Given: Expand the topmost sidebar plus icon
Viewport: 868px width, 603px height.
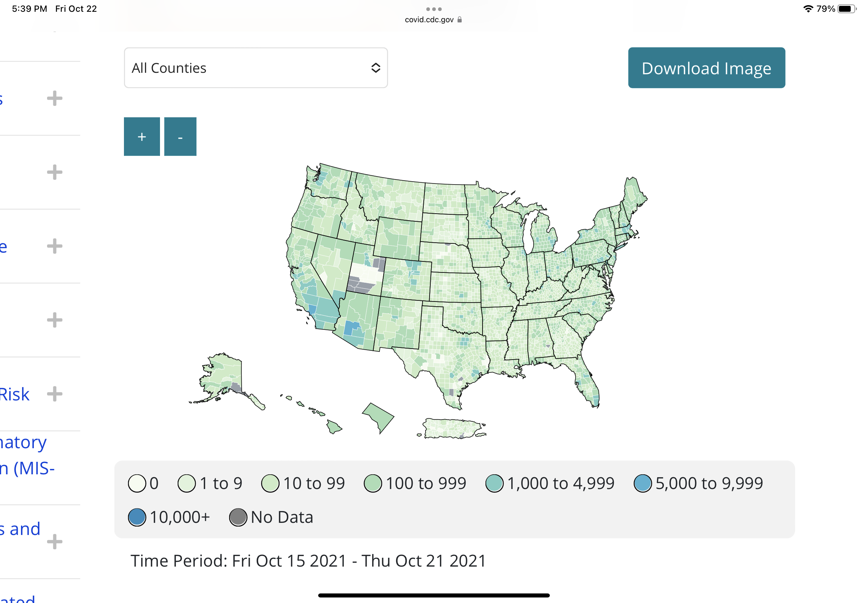Looking at the screenshot, I should (x=55, y=98).
